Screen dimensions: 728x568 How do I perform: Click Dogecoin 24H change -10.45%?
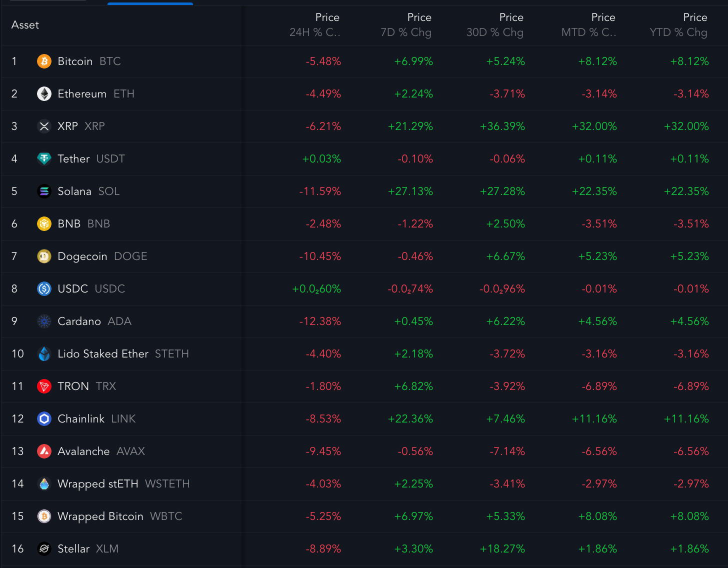(x=320, y=256)
